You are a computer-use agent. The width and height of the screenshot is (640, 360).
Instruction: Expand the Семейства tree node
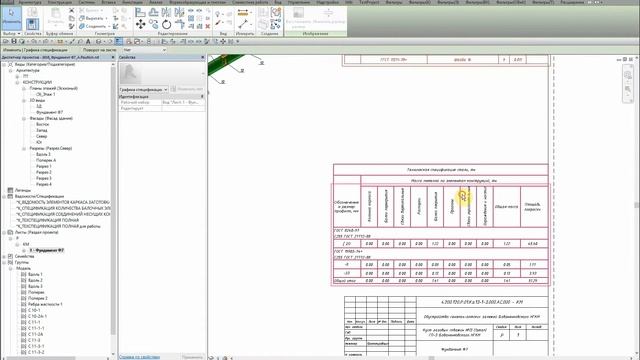coord(4,256)
